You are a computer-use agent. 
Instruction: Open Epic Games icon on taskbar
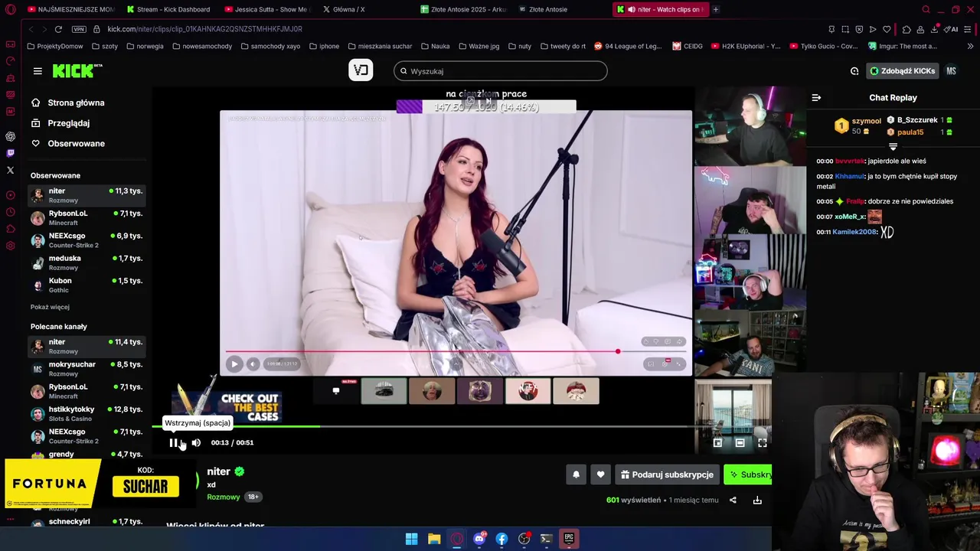pyautogui.click(x=569, y=539)
